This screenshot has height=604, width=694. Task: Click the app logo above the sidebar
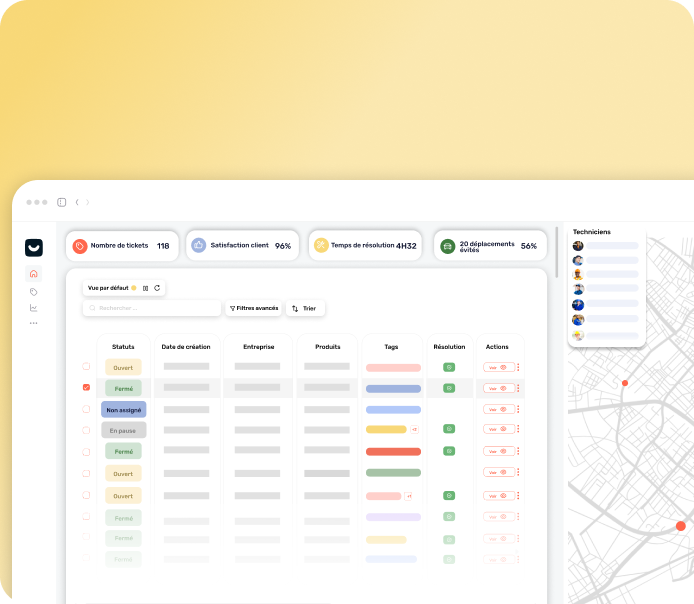tap(34, 248)
